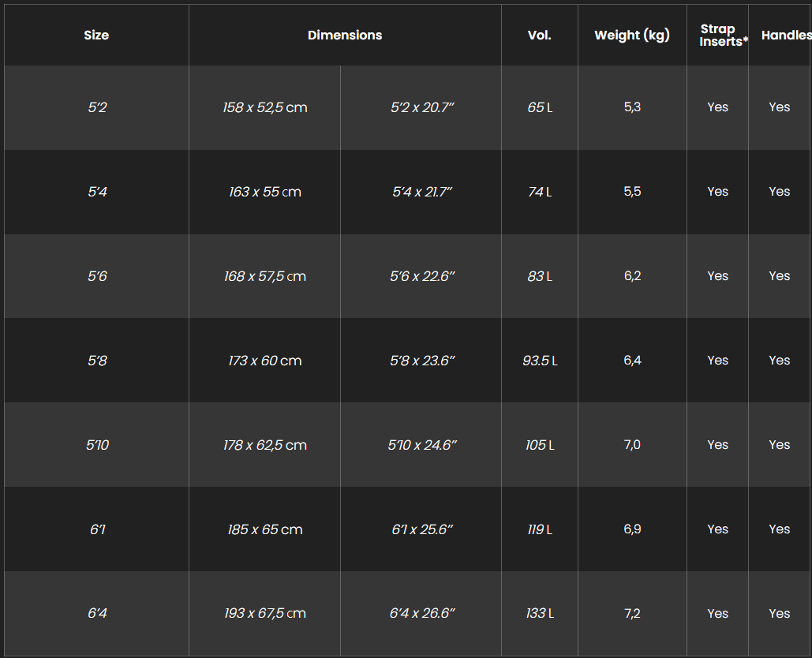Click the 93.5 L volume cell
This screenshot has width=812, height=658.
pos(540,361)
